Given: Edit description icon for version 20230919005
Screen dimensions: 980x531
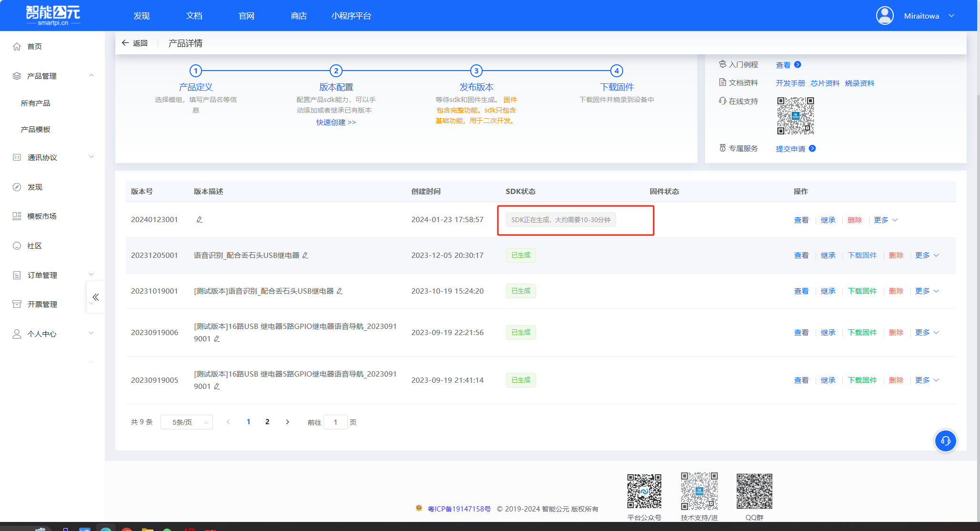Looking at the screenshot, I should (x=217, y=386).
